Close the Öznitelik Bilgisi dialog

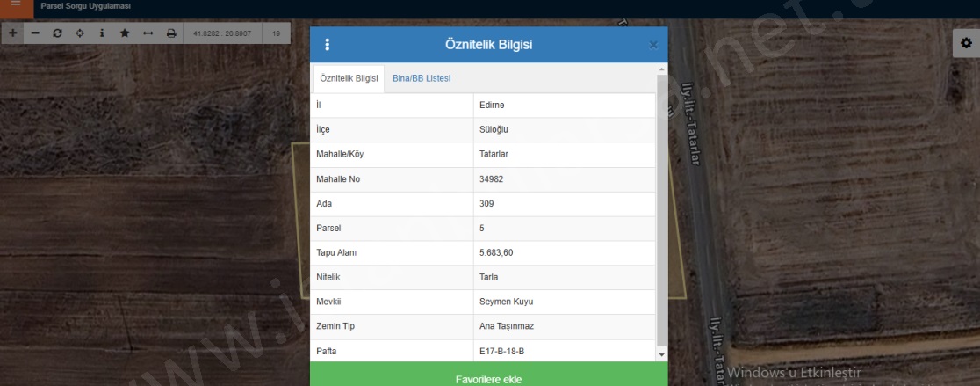(653, 45)
